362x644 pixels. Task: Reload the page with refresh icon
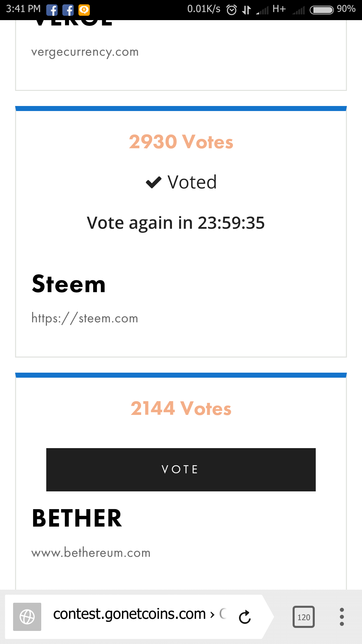pyautogui.click(x=245, y=617)
